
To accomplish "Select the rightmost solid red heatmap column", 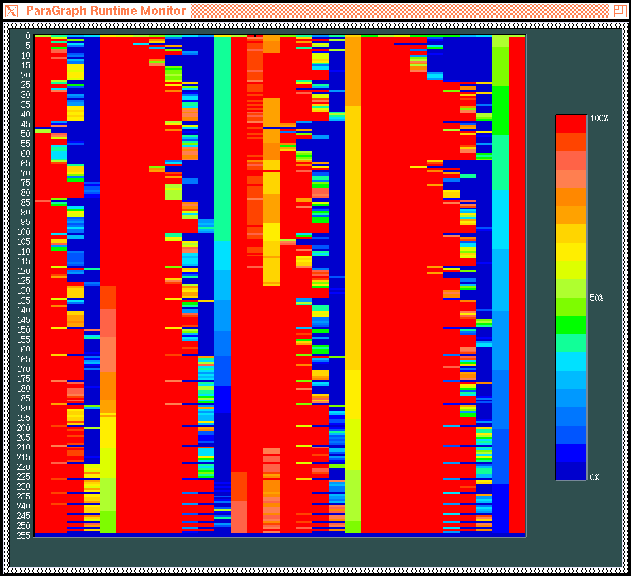I will pyautogui.click(x=517, y=280).
